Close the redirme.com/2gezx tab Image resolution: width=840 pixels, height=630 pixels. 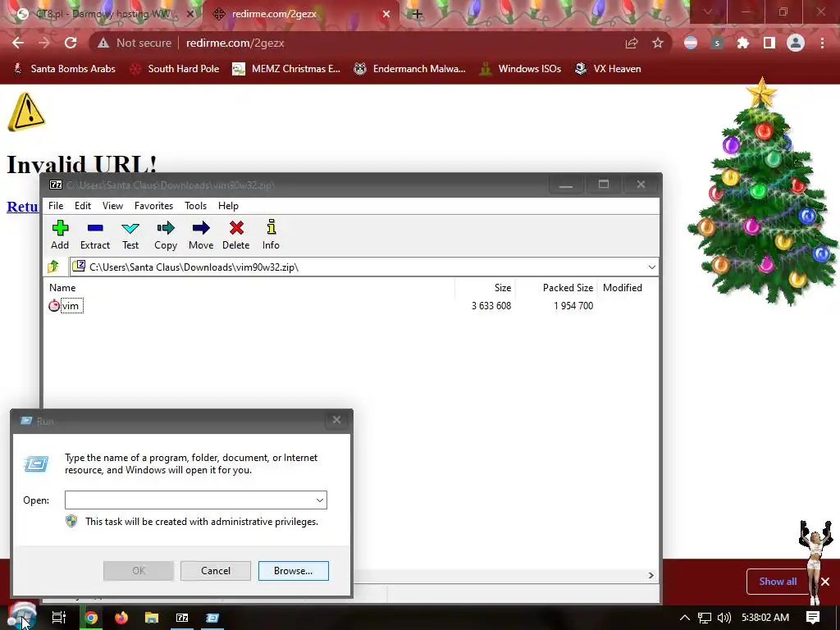click(386, 15)
